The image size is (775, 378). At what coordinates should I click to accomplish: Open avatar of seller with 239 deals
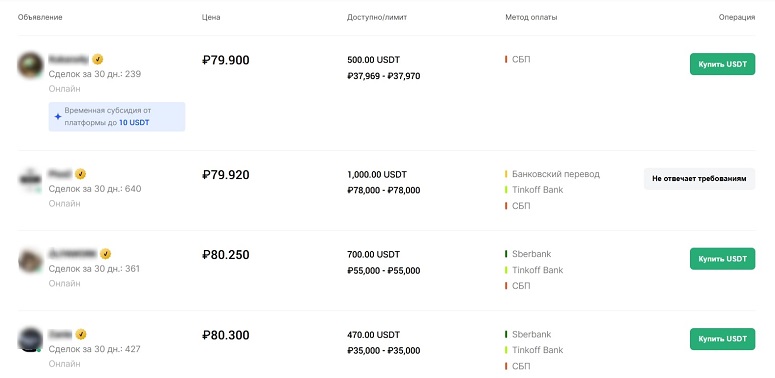tap(31, 65)
